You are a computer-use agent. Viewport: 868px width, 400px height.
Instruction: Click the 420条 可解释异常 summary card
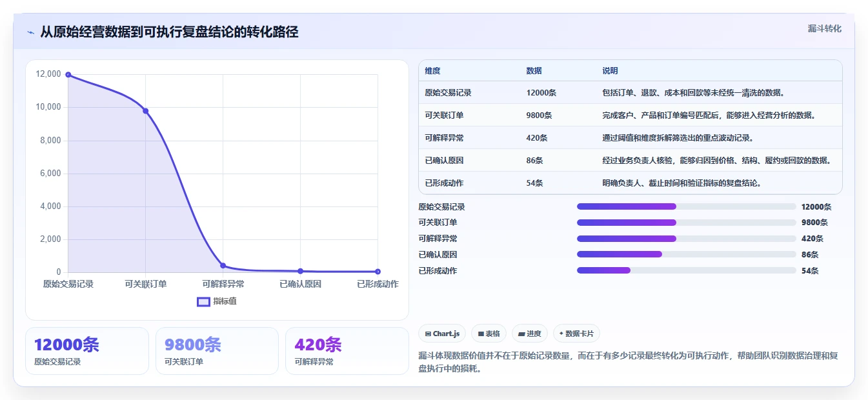point(347,351)
